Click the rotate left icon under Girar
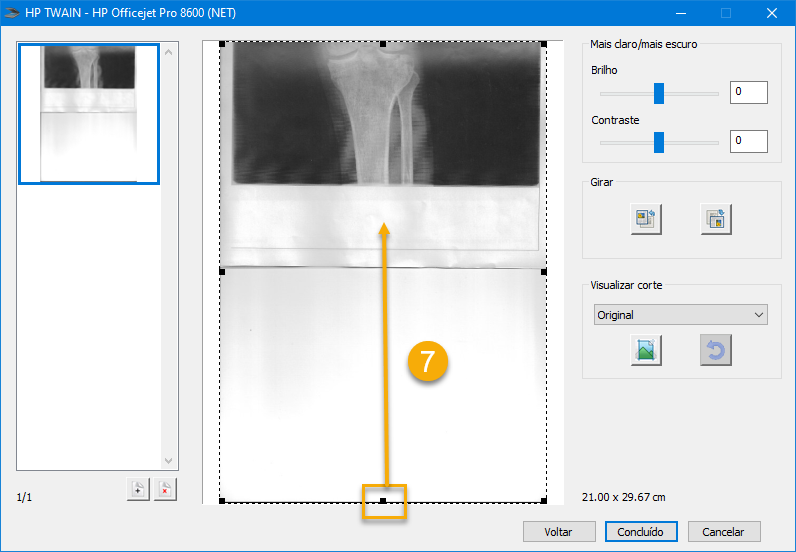This screenshot has height=552, width=796. click(645, 219)
